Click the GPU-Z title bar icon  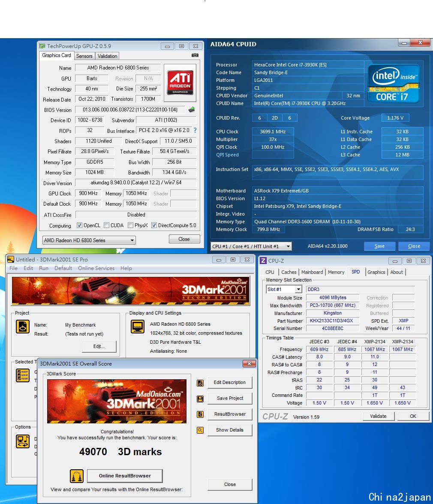[x=42, y=46]
